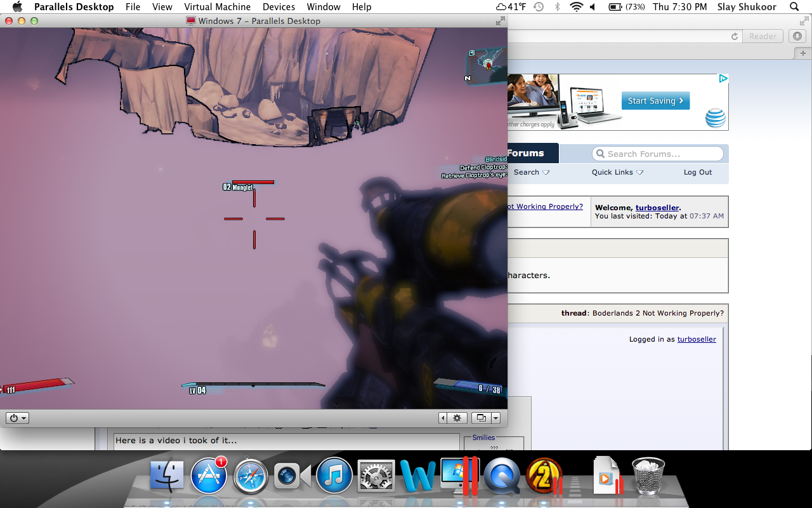Open the Virtual Machine menu
The width and height of the screenshot is (812, 508).
point(217,7)
